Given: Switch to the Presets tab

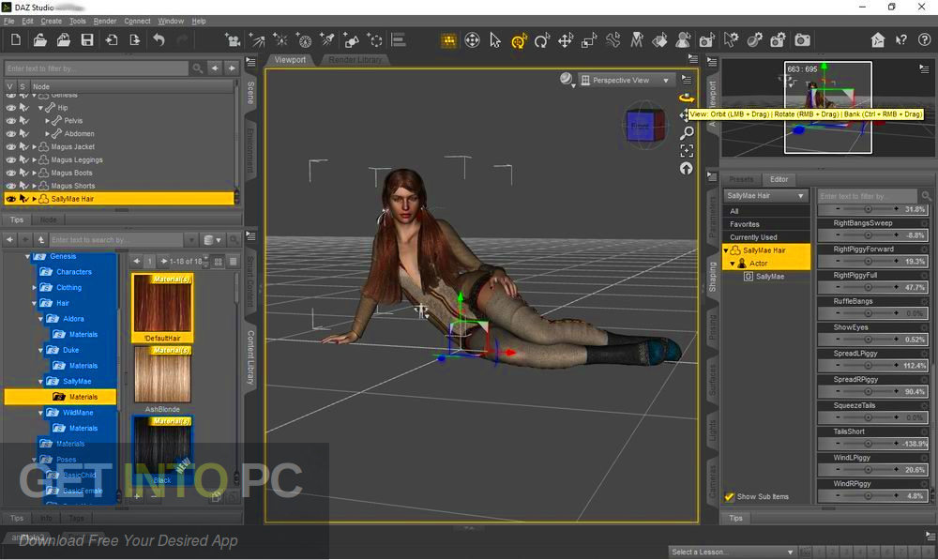Looking at the screenshot, I should tap(741, 179).
